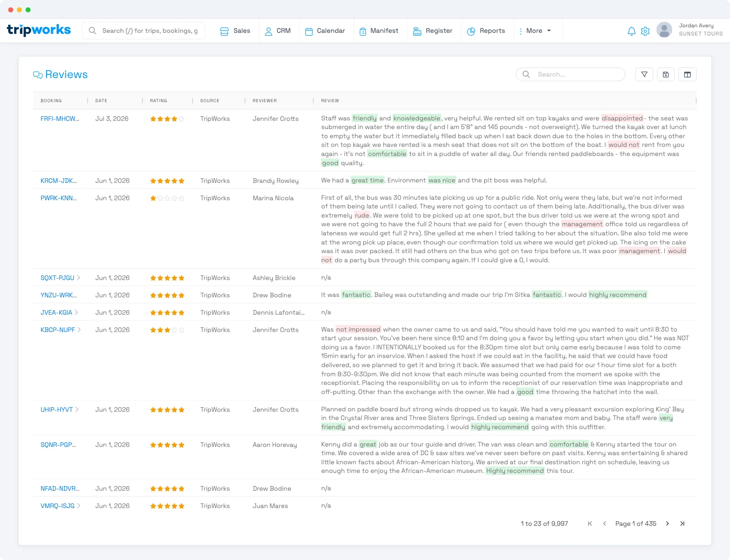Click the four-star rating dated Jul 3, 2026
This screenshot has height=560, width=730.
167,119
